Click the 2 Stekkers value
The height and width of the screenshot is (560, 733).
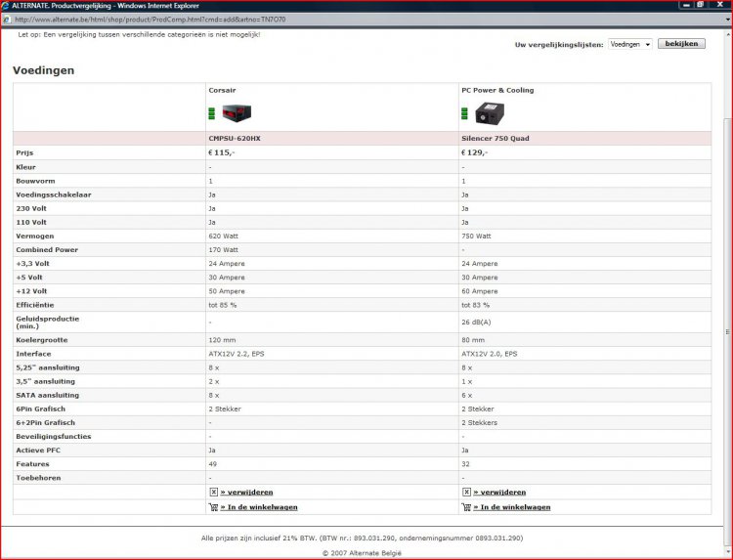[479, 422]
